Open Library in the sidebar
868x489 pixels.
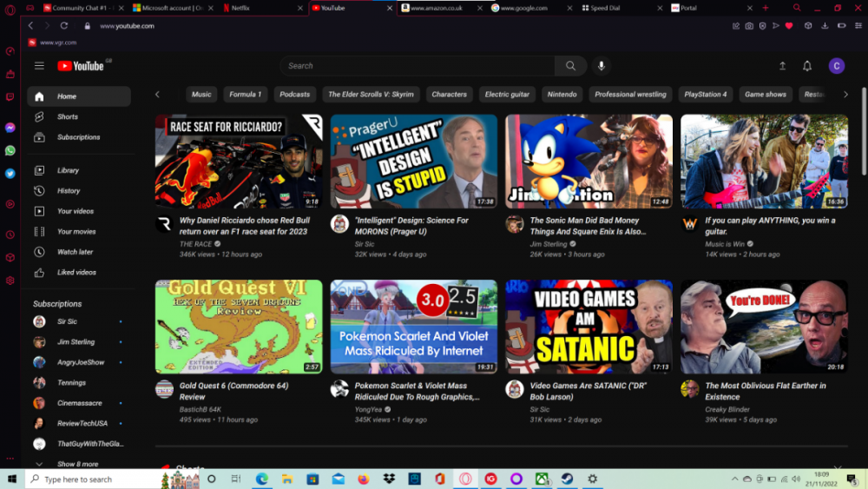pos(79,170)
